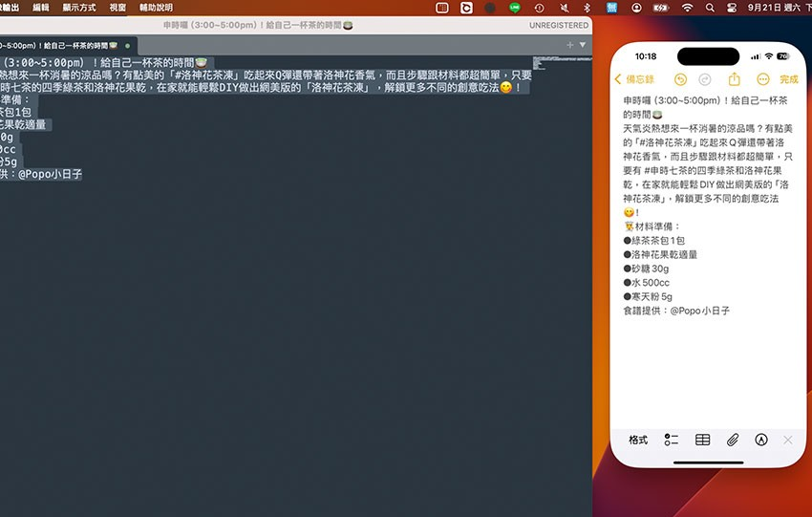812x517 pixels.
Task: Open the 無 input method menu icon
Action: tap(611, 8)
